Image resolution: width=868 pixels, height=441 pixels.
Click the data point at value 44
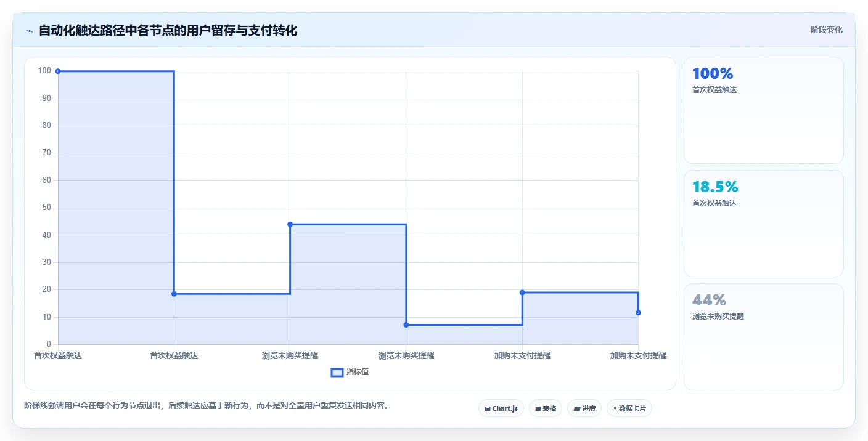(x=290, y=224)
